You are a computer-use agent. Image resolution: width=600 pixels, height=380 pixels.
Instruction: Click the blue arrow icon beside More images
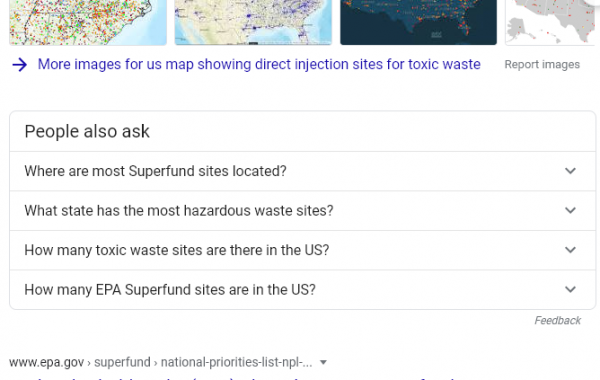(x=20, y=65)
